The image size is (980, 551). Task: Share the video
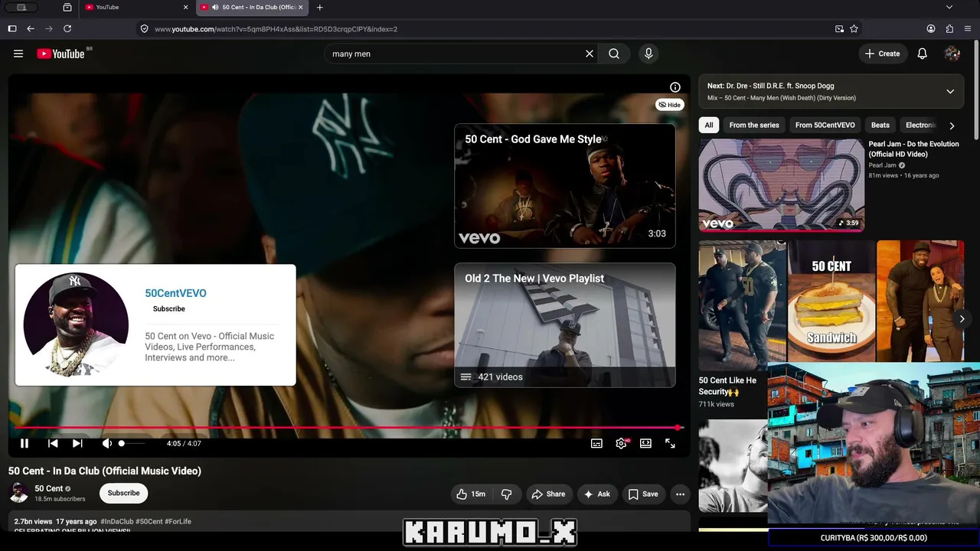pos(548,494)
